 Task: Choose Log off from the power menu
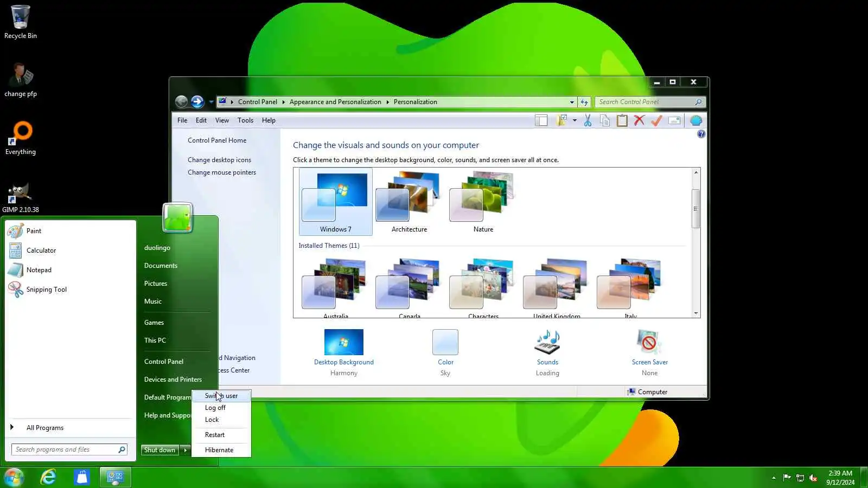221,408
